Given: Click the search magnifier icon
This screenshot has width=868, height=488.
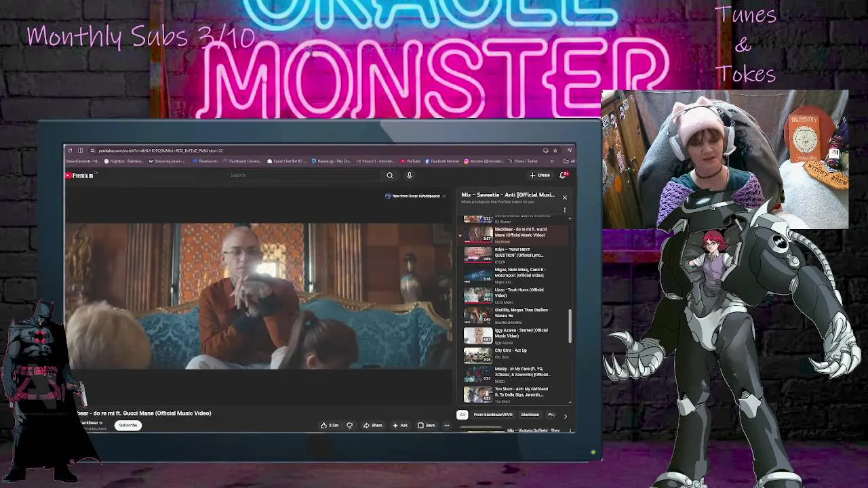Looking at the screenshot, I should tap(390, 176).
